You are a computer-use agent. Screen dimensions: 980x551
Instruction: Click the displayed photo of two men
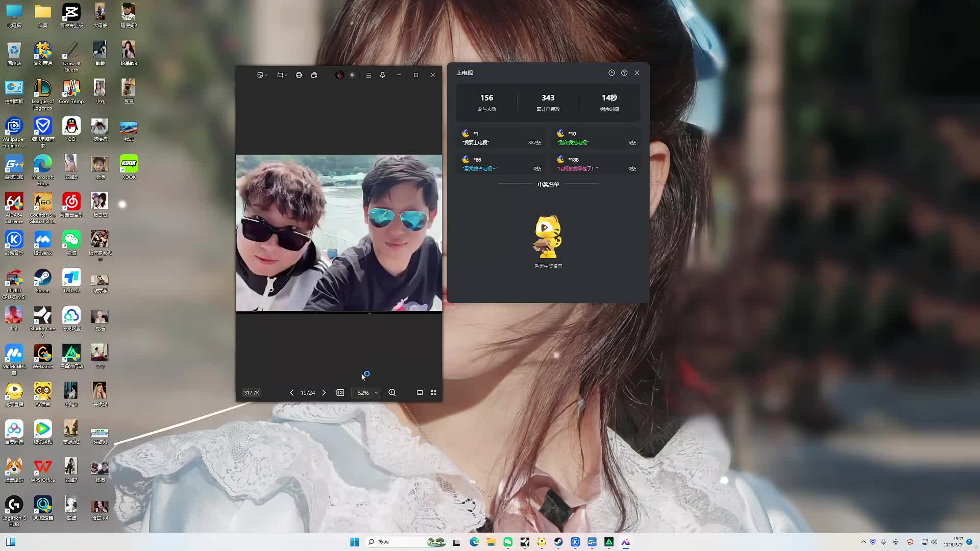339,233
